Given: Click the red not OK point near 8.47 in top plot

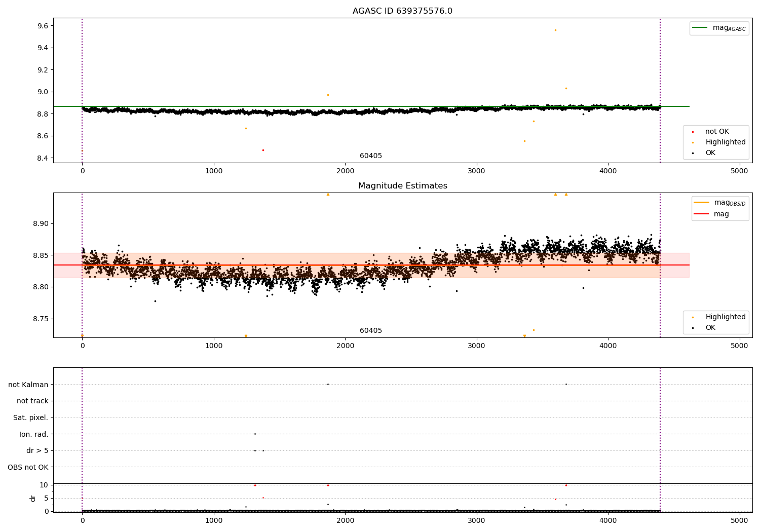Looking at the screenshot, I should pyautogui.click(x=263, y=150).
